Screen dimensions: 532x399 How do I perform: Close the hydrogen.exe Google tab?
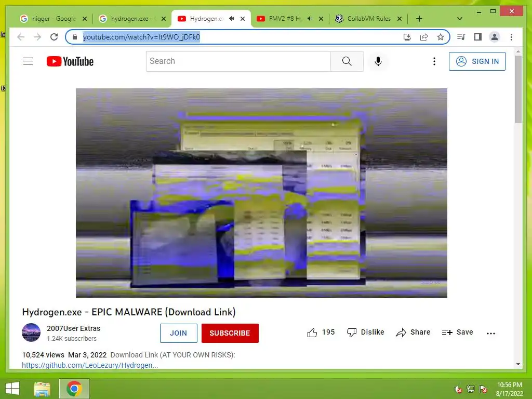click(164, 19)
